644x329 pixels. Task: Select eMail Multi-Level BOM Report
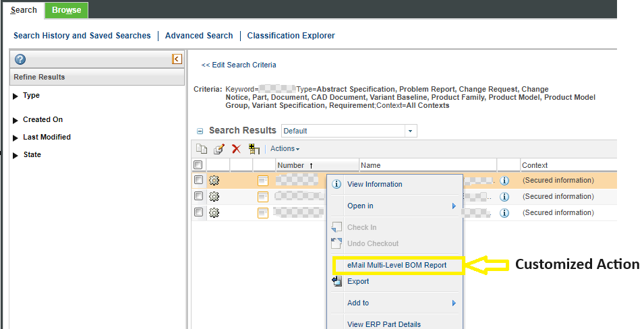(x=397, y=265)
